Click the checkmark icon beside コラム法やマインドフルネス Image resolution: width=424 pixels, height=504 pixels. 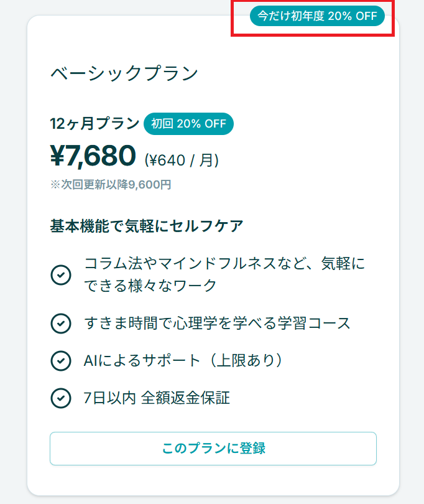click(x=61, y=275)
